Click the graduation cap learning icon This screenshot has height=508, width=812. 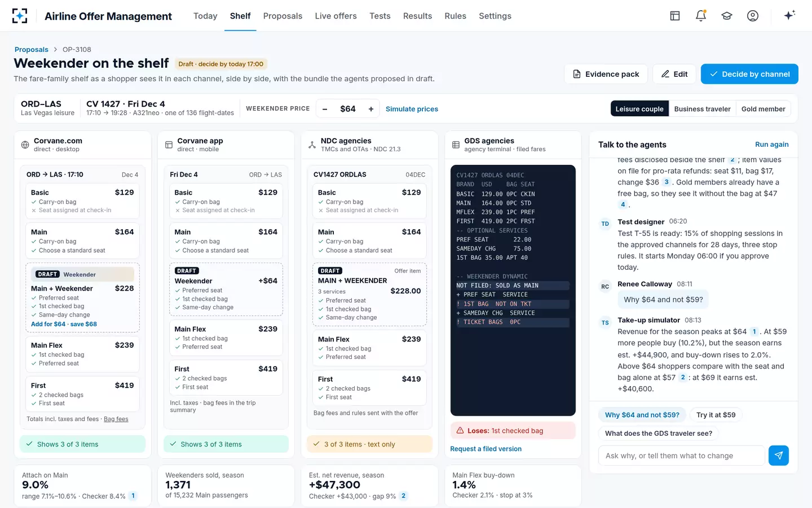727,16
